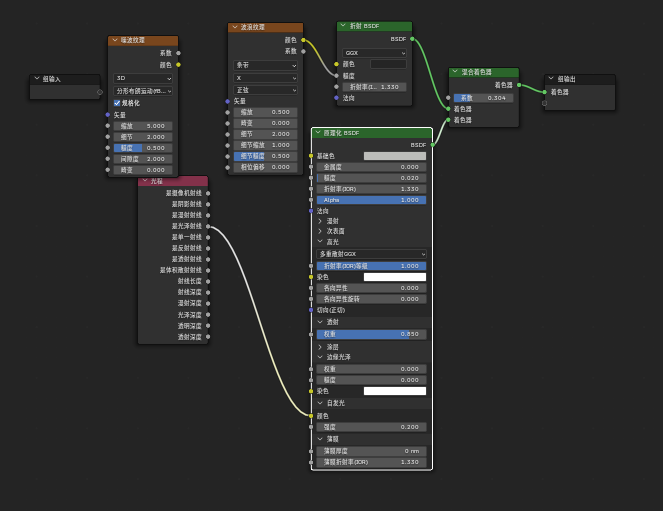Click the 着色器 input socket on 组输出

pos(545,92)
